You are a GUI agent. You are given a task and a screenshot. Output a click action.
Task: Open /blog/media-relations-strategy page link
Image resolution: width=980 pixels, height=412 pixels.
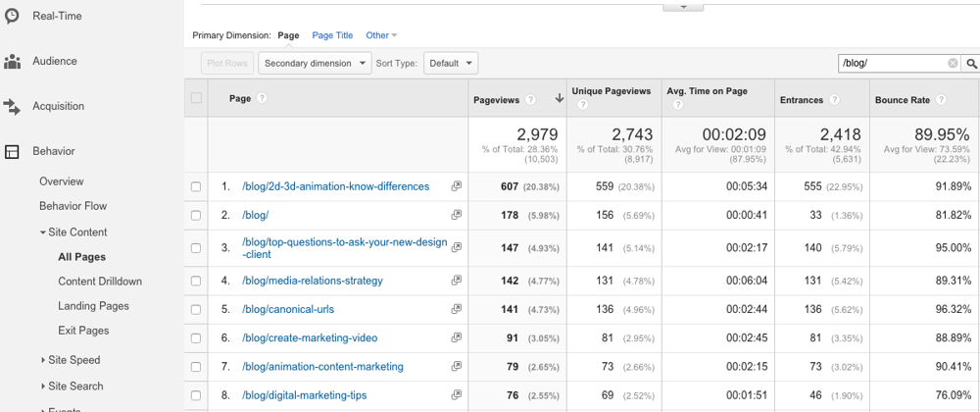tap(313, 281)
